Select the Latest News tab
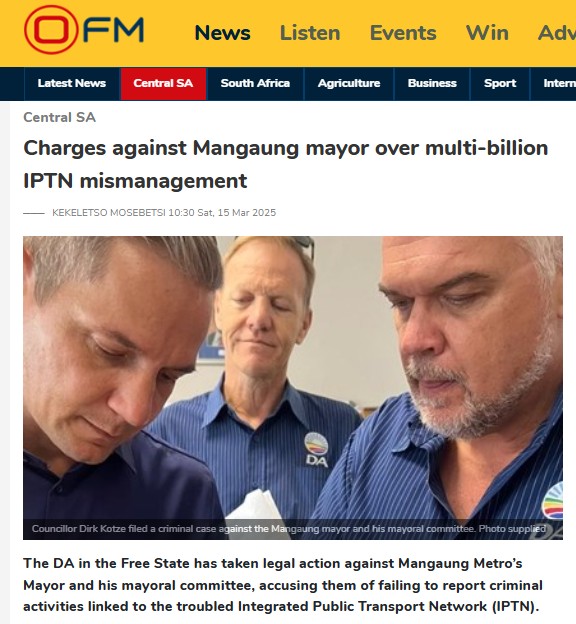576x624 pixels. [x=72, y=83]
